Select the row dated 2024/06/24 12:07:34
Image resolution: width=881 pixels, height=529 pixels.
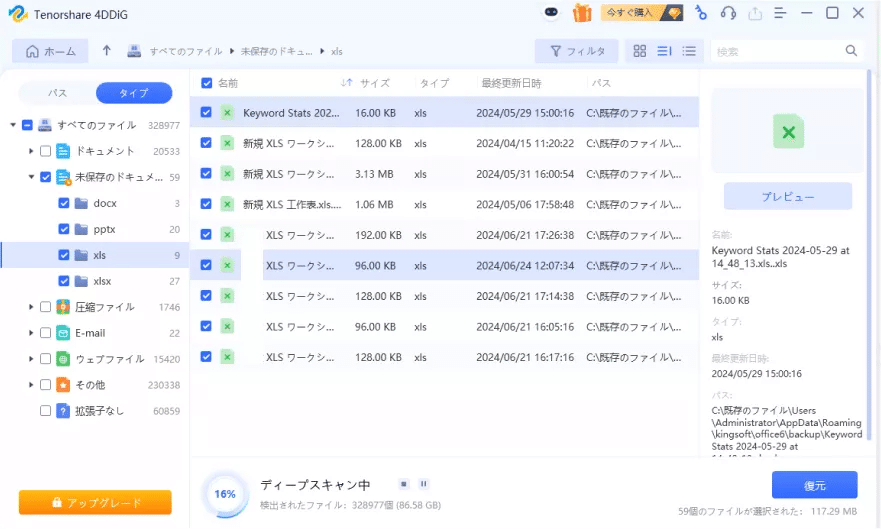(444, 265)
